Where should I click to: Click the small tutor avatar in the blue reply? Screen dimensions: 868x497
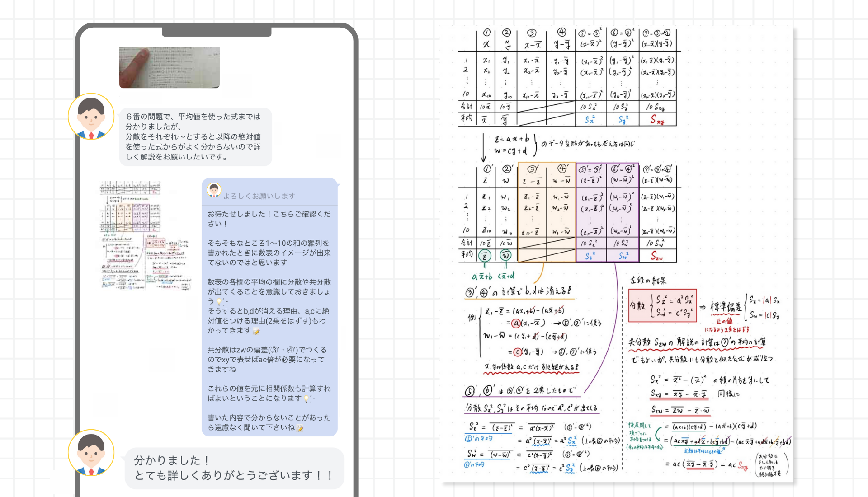pos(214,190)
